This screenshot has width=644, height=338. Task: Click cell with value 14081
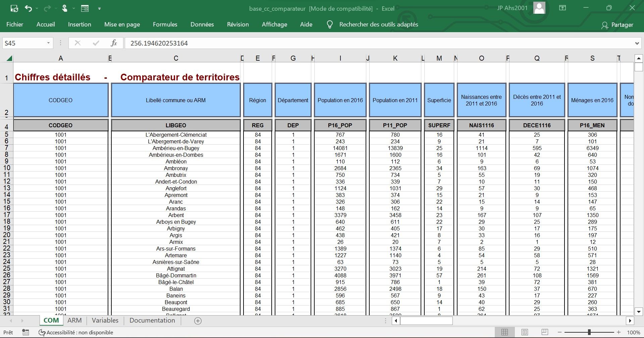340,148
